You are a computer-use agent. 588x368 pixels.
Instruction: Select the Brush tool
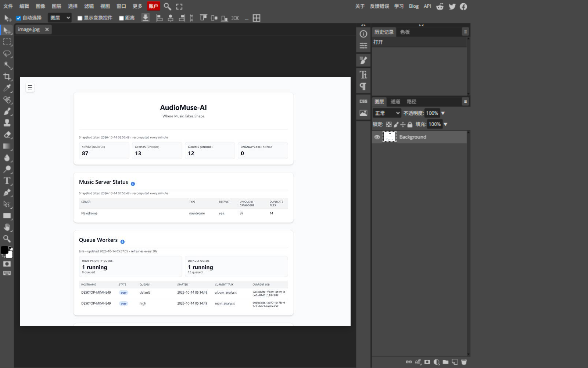pyautogui.click(x=7, y=111)
